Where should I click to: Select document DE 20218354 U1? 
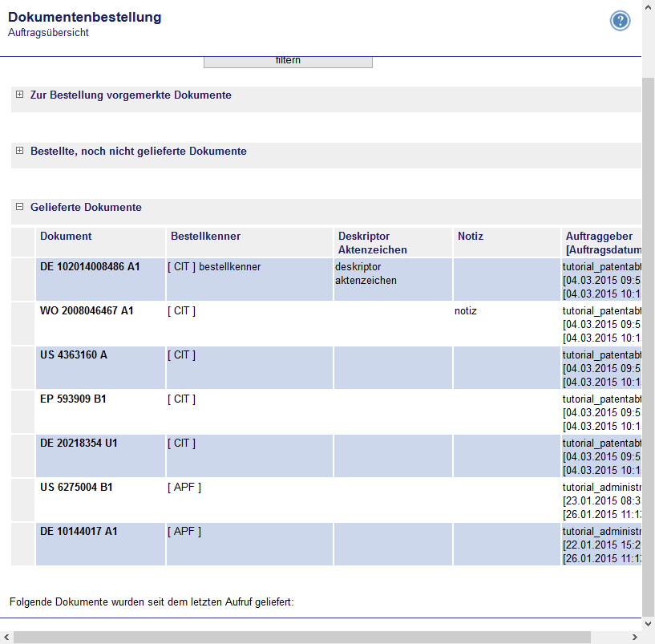79,443
